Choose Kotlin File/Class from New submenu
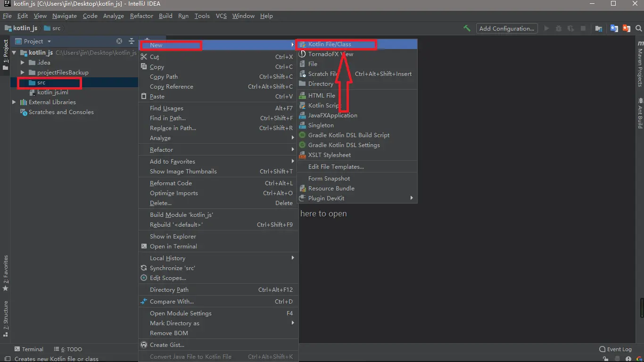644x362 pixels. (357, 44)
